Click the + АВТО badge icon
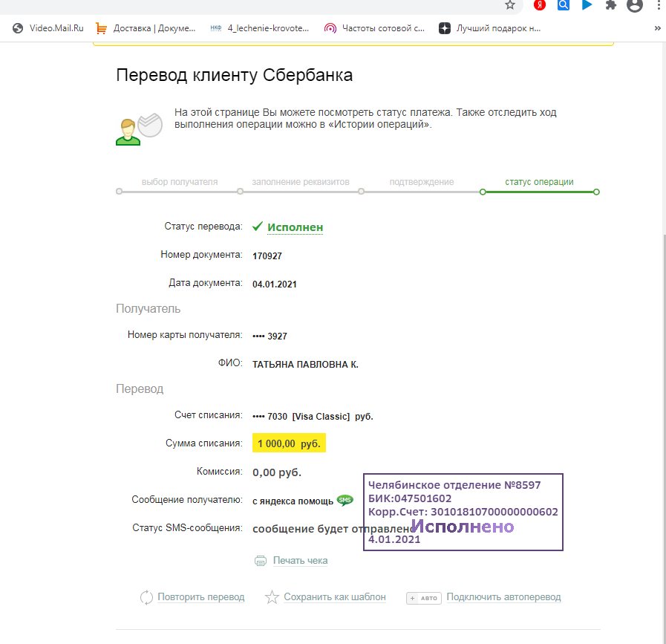 tap(423, 598)
